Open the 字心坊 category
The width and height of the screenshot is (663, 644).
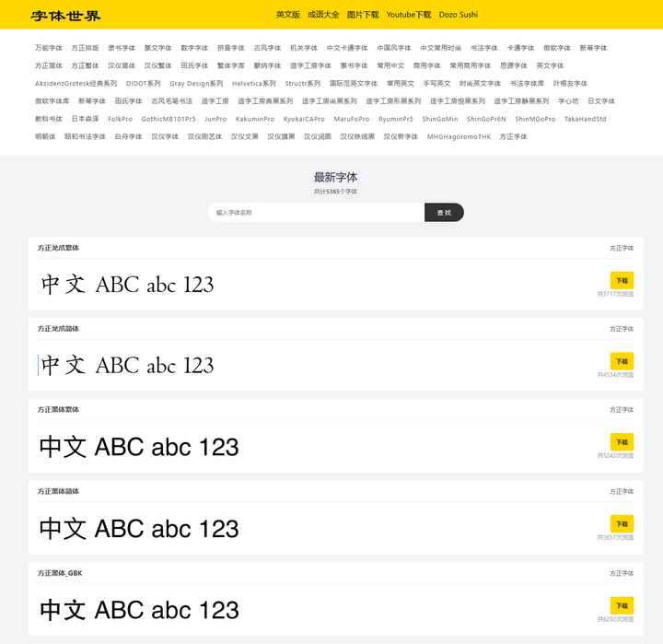click(568, 101)
